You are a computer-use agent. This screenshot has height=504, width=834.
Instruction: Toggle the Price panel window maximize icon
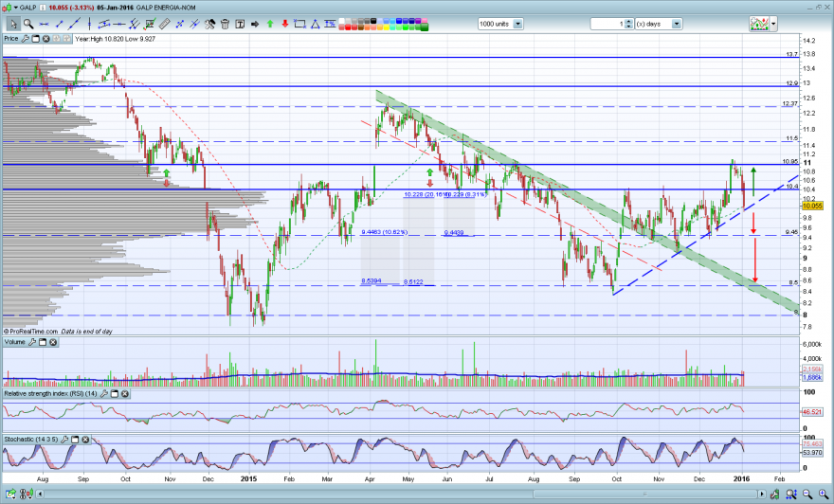click(36, 39)
